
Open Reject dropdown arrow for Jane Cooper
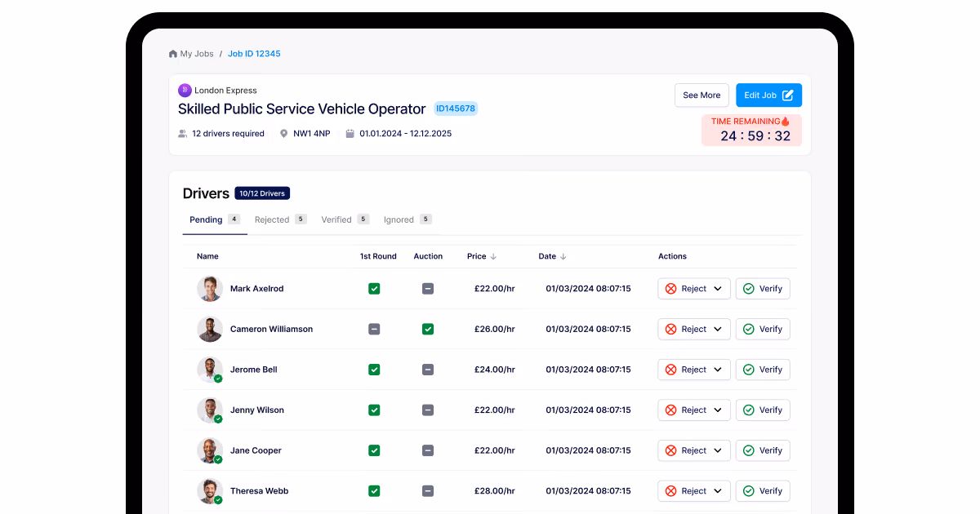(x=718, y=450)
